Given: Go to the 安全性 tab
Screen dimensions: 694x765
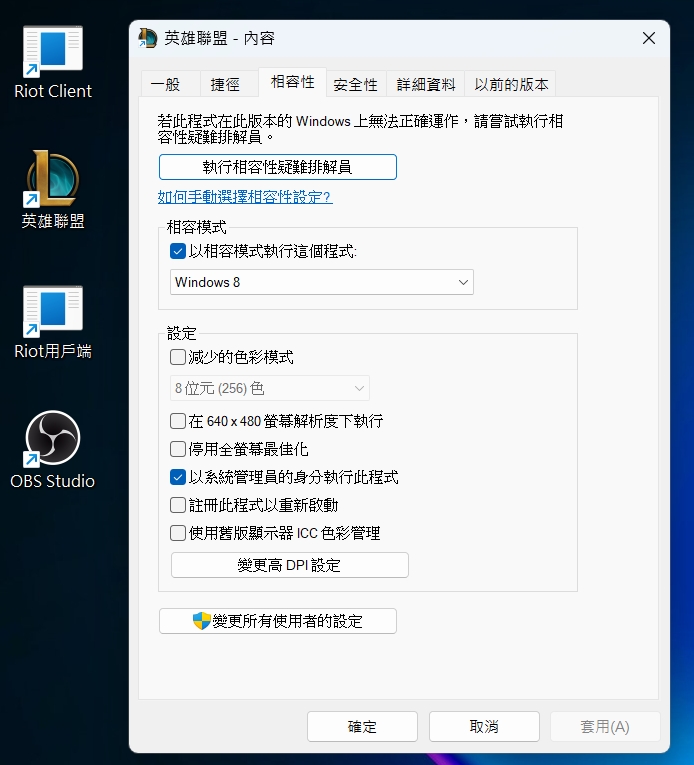Looking at the screenshot, I should click(x=356, y=84).
